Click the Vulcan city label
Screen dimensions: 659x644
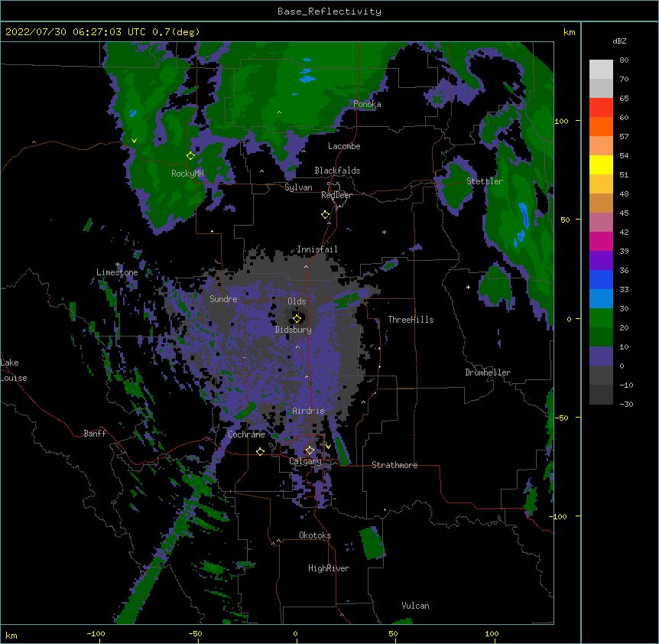coord(415,606)
